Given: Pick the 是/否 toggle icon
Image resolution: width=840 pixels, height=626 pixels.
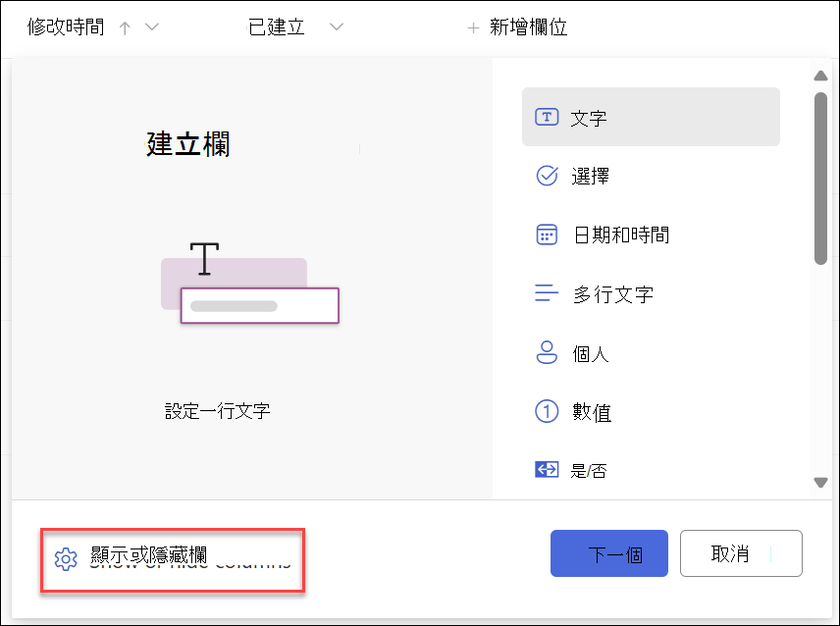Looking at the screenshot, I should pos(547,470).
